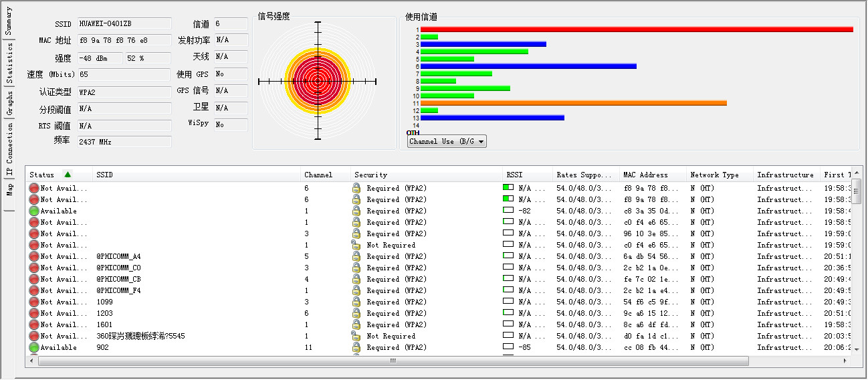Sort by the Network Type column header
This screenshot has width=868, height=380.
click(x=720, y=175)
